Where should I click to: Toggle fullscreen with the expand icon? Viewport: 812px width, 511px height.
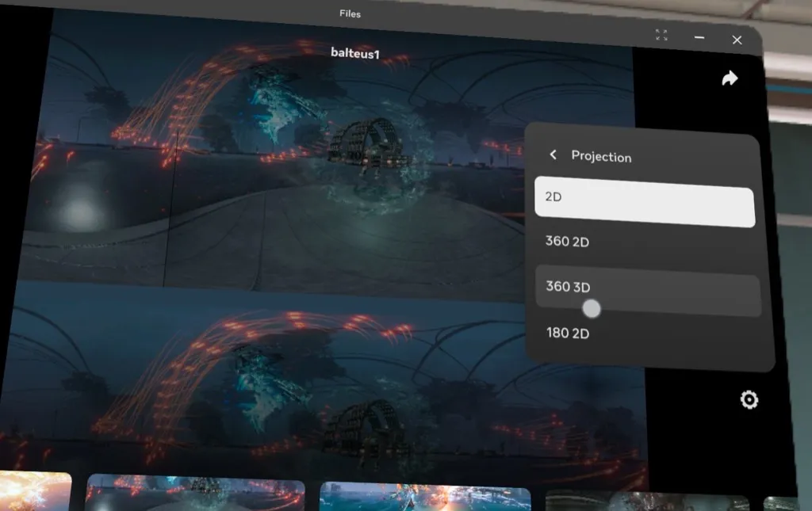(661, 35)
